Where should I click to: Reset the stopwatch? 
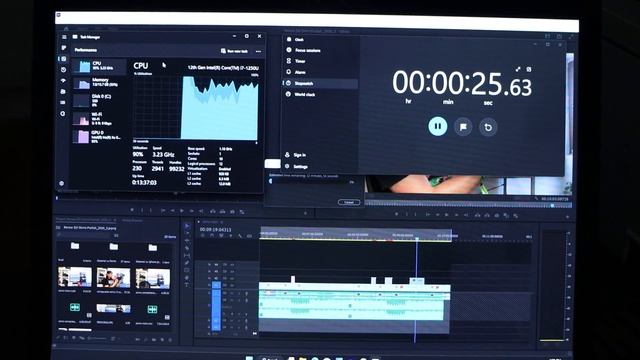[x=488, y=127]
